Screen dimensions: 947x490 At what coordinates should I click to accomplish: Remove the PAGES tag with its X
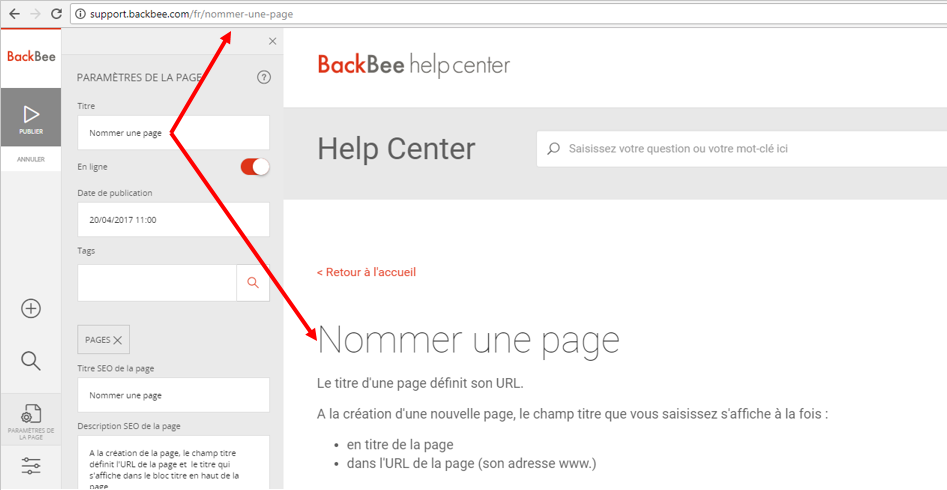(x=118, y=340)
